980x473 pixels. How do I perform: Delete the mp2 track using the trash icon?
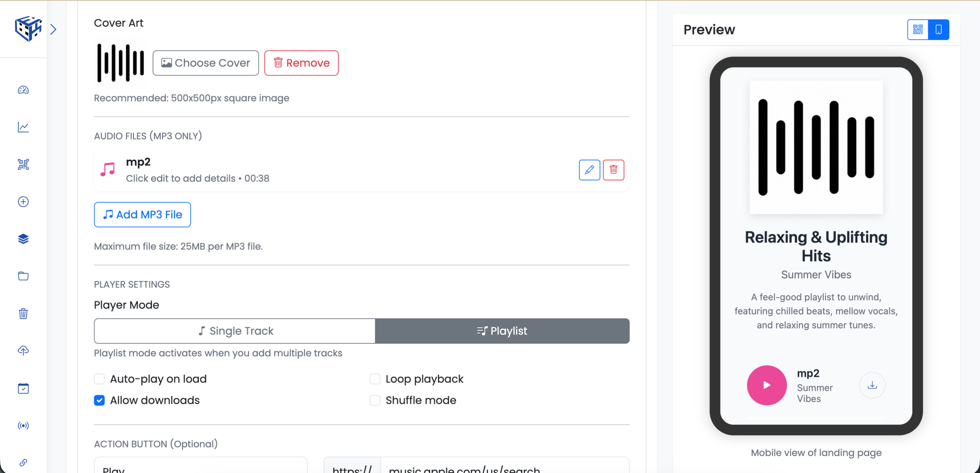click(613, 170)
